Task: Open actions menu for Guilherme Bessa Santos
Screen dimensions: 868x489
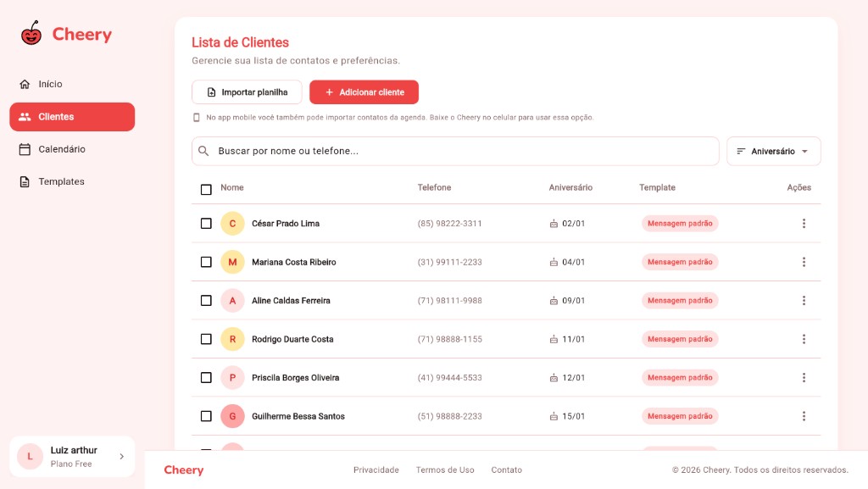Action: click(804, 416)
